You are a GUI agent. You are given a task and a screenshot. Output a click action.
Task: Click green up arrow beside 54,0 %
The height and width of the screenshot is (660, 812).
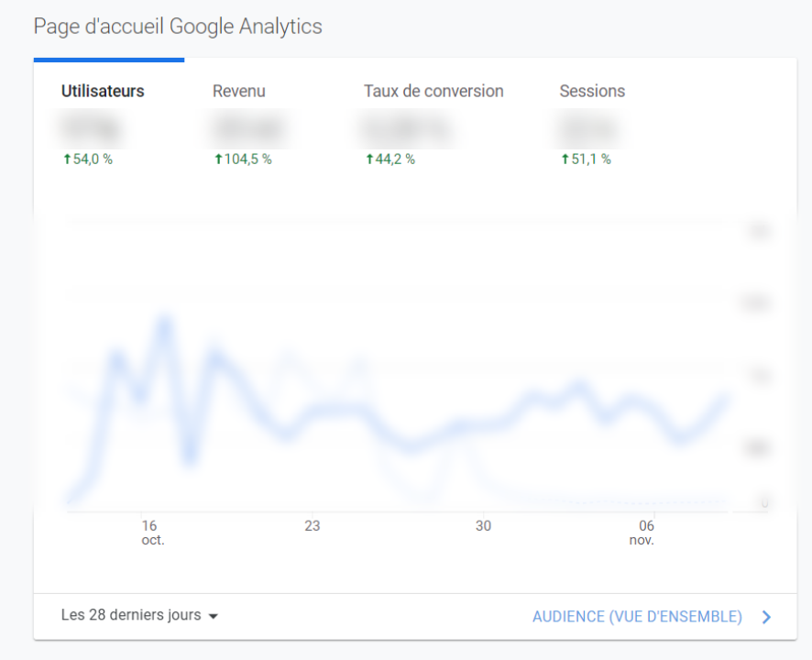click(67, 159)
